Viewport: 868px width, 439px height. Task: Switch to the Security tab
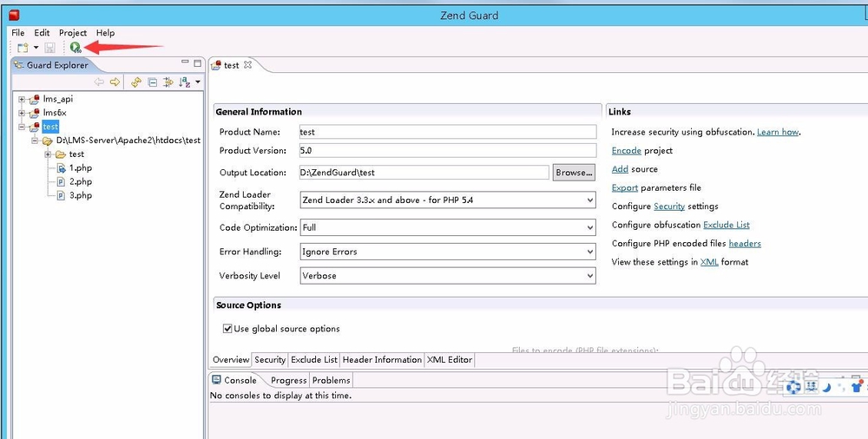pos(270,360)
